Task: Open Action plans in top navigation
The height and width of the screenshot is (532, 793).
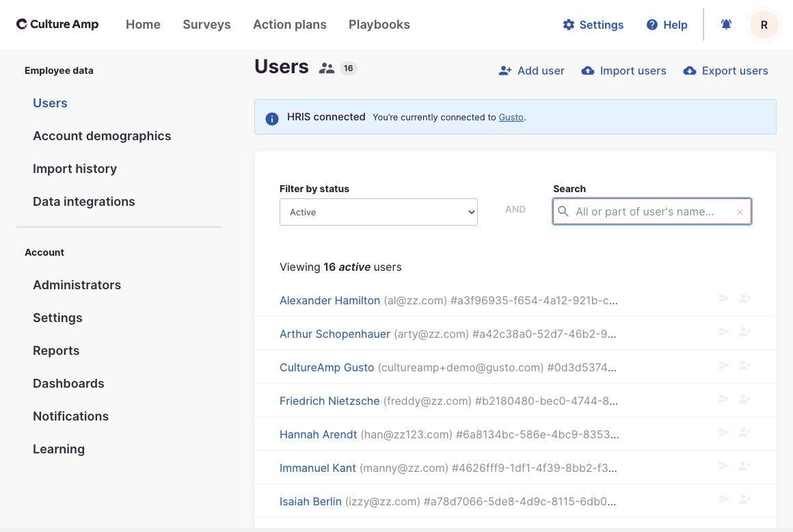Action: pyautogui.click(x=290, y=24)
